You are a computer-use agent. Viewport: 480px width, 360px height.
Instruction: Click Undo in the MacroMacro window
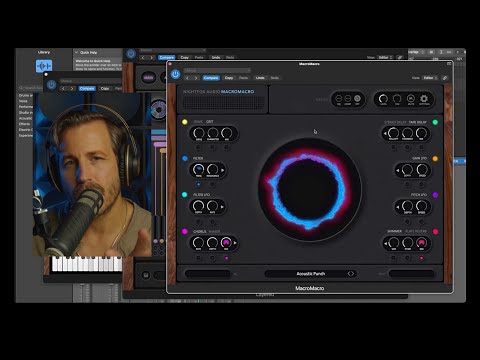tap(260, 78)
